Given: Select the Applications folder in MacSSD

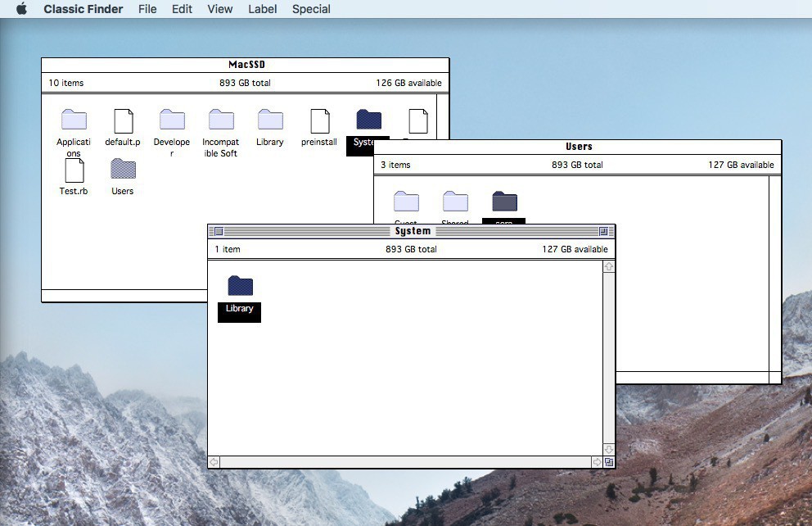Looking at the screenshot, I should [x=74, y=120].
